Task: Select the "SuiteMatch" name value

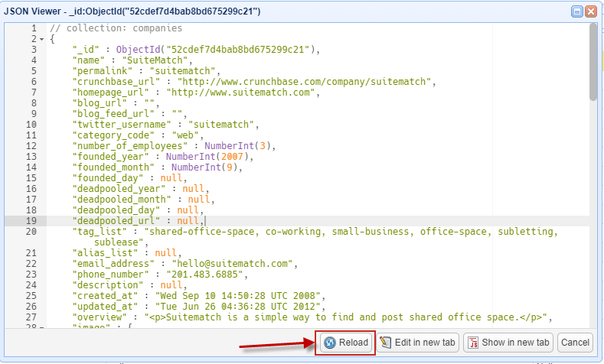Action: [155, 60]
